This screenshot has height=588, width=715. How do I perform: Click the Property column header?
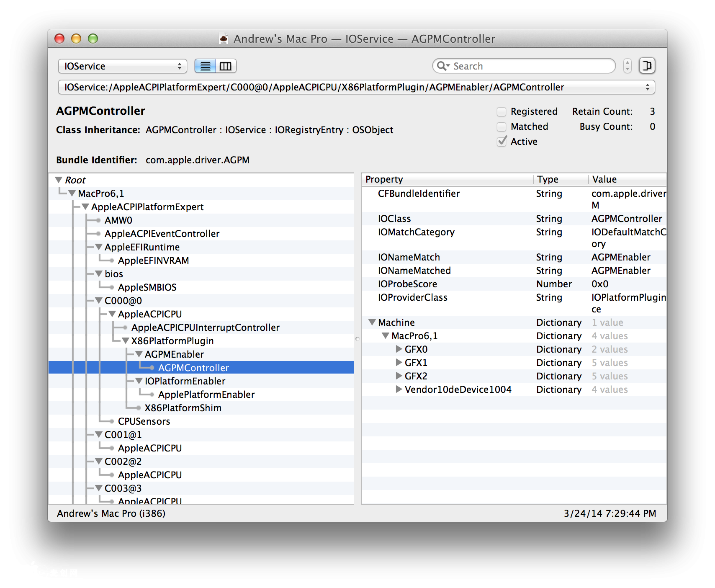click(x=447, y=179)
